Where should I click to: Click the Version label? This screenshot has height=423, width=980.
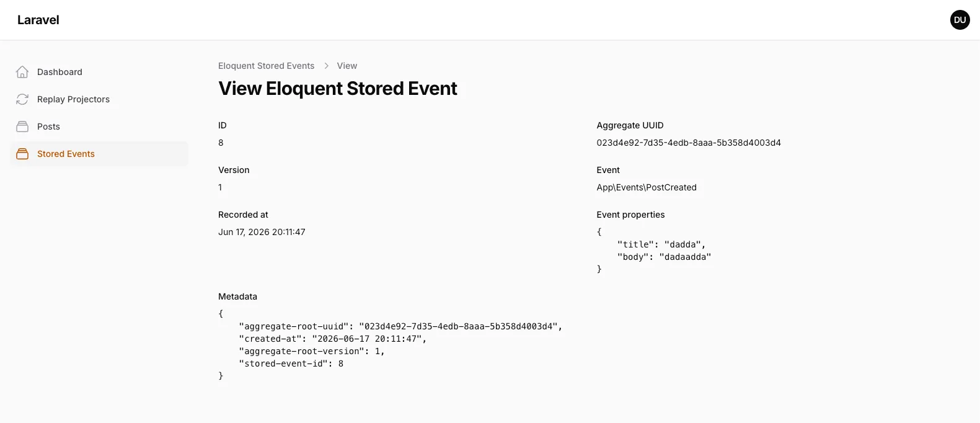click(x=234, y=170)
